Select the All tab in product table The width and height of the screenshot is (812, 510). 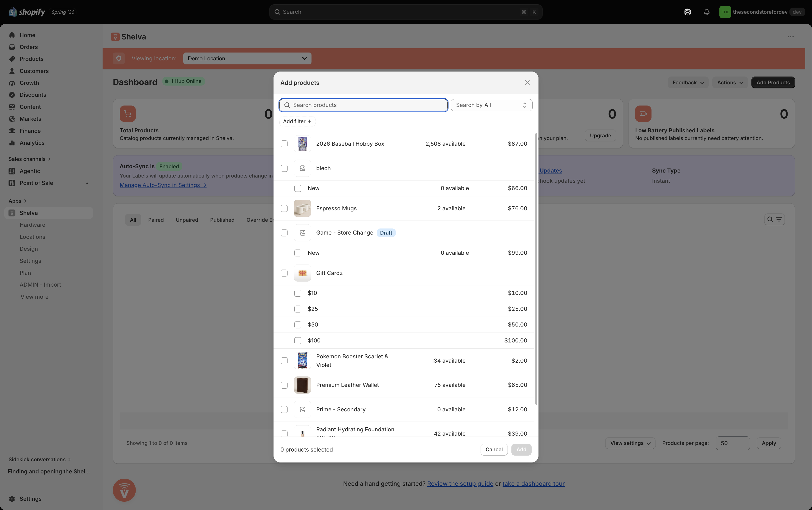(133, 220)
